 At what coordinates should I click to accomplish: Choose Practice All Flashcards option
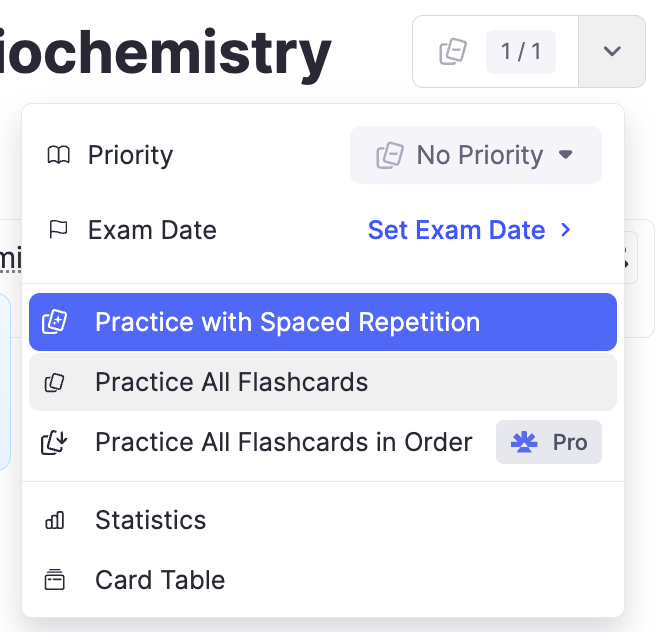click(231, 382)
